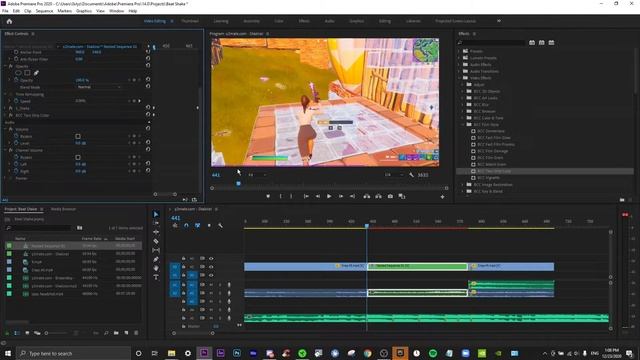Toggle Linked Selection in the timeline
Viewport: 640px width, 360px height.
pos(198,225)
